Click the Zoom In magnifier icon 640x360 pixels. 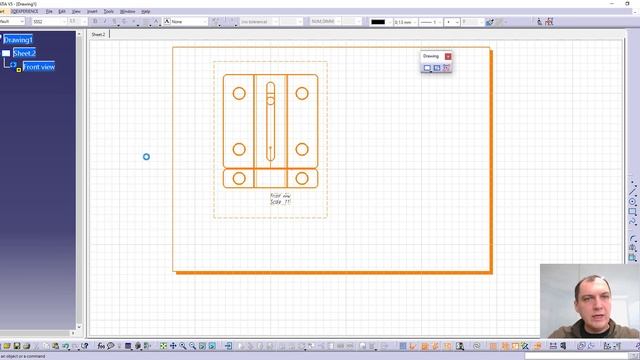point(183,346)
